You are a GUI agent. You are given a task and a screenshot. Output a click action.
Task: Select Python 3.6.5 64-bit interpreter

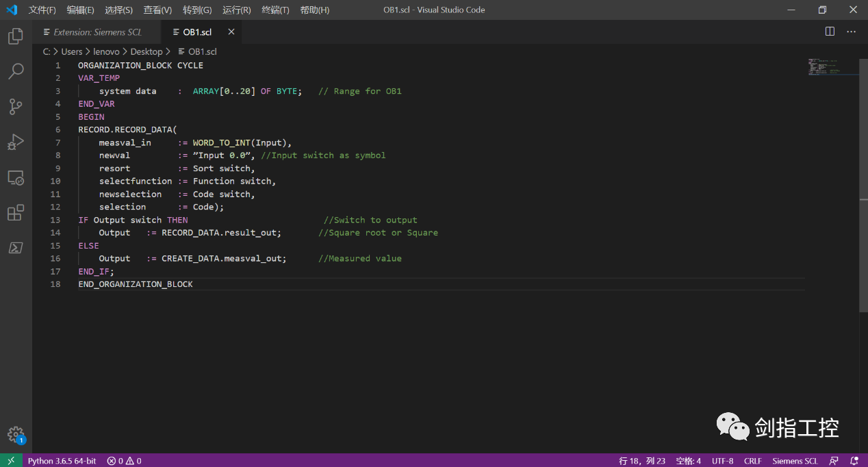pyautogui.click(x=62, y=461)
